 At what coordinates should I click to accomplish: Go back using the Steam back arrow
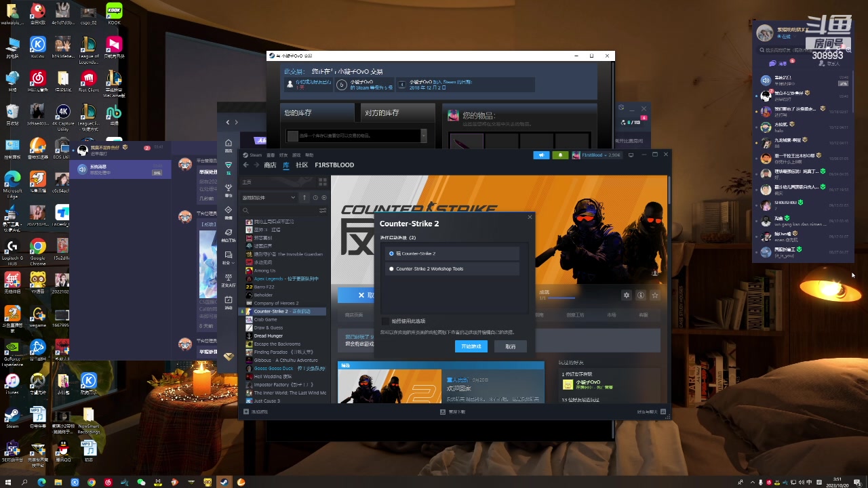(x=246, y=165)
